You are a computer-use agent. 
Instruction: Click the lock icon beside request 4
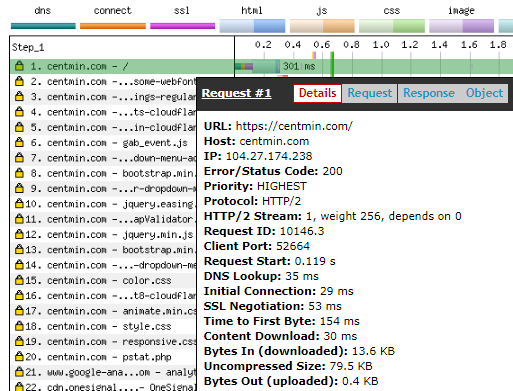click(20, 112)
